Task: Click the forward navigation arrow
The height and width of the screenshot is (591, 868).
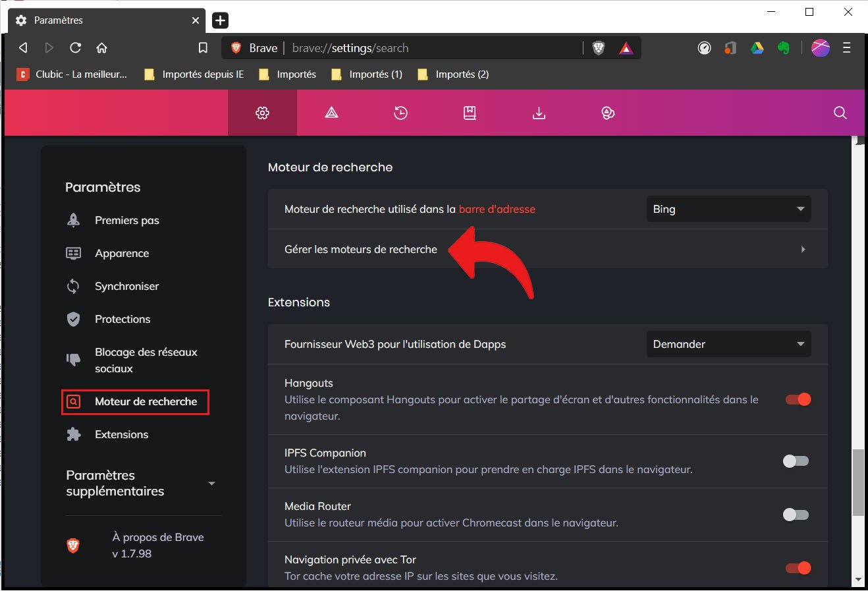Action: click(x=49, y=47)
